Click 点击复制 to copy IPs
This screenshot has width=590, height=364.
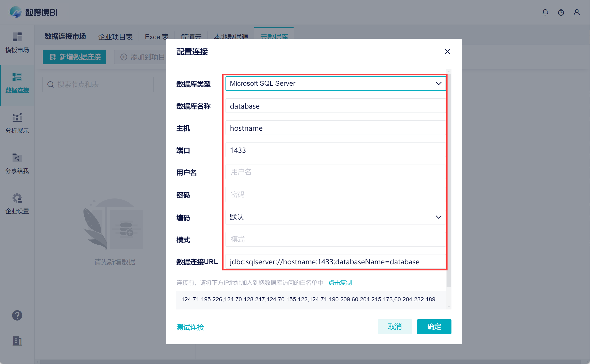coord(340,283)
